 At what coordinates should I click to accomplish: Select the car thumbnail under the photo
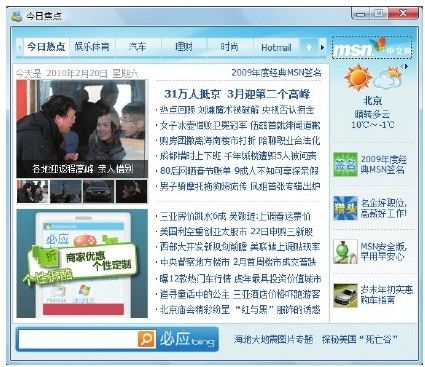(98, 191)
